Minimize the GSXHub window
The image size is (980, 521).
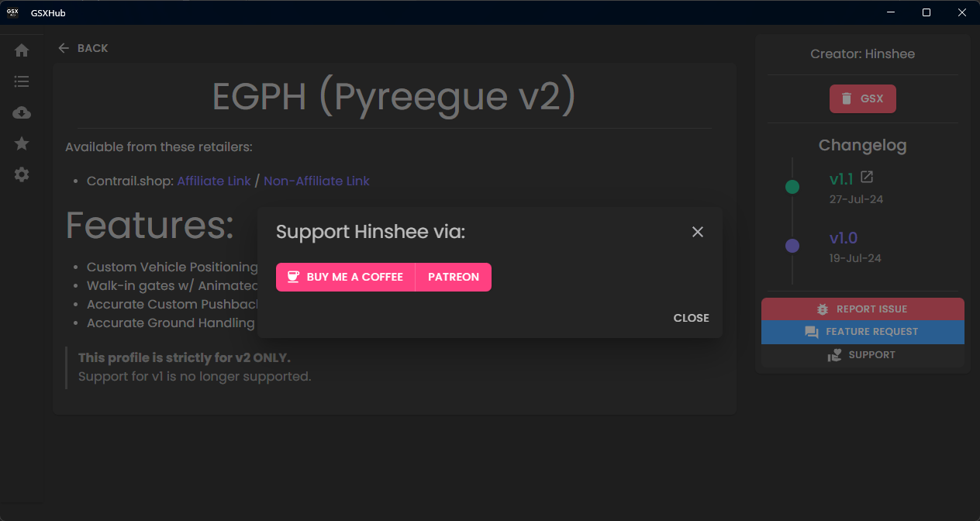coord(891,12)
